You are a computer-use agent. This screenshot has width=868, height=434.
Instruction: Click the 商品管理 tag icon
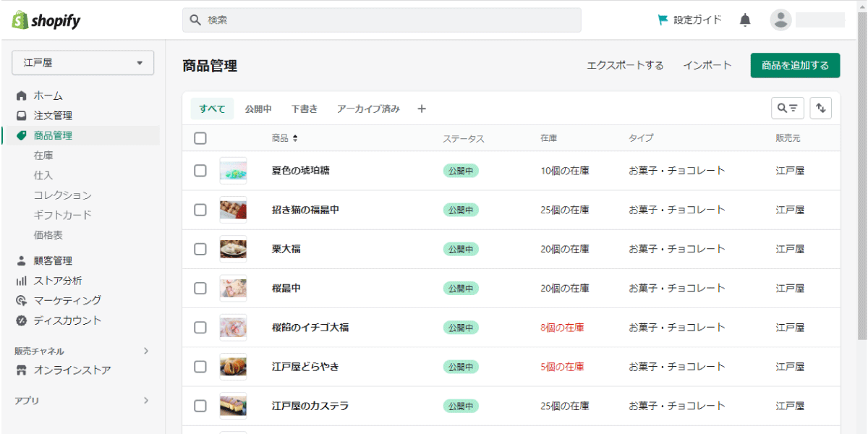click(x=22, y=135)
